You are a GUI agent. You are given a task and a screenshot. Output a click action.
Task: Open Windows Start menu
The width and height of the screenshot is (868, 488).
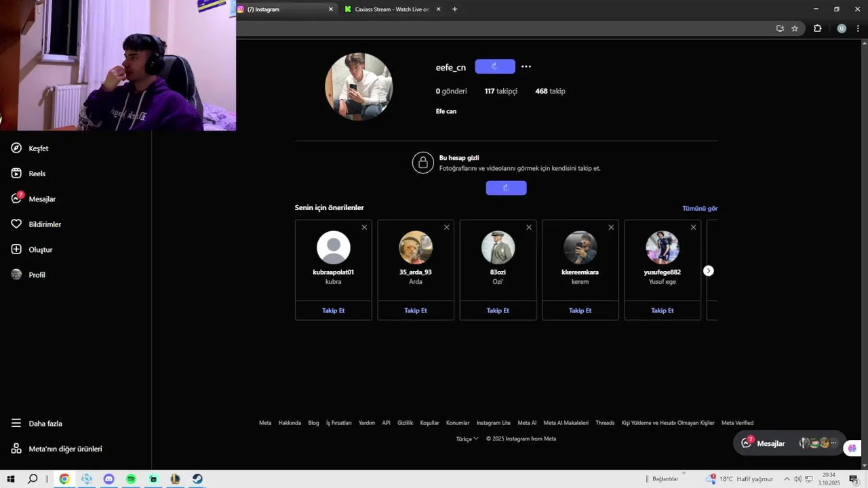pyautogui.click(x=11, y=479)
